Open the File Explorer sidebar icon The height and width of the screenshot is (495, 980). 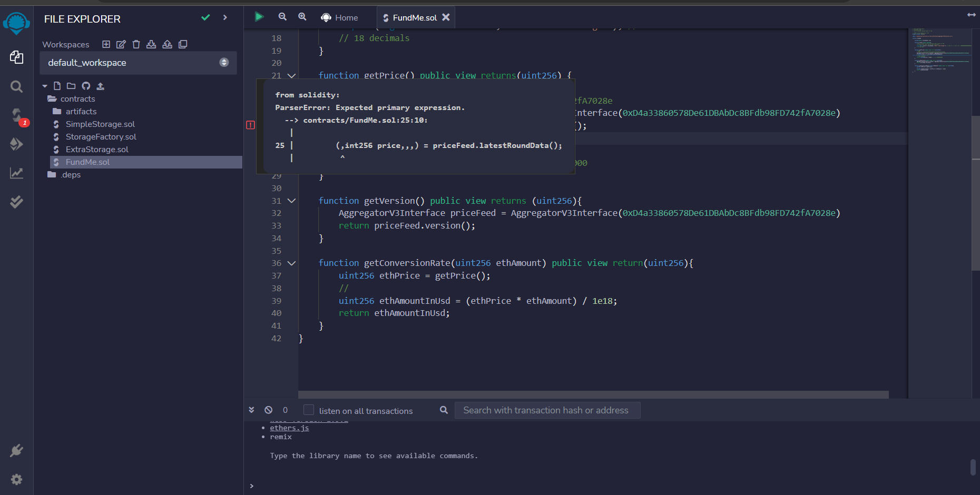pos(16,57)
